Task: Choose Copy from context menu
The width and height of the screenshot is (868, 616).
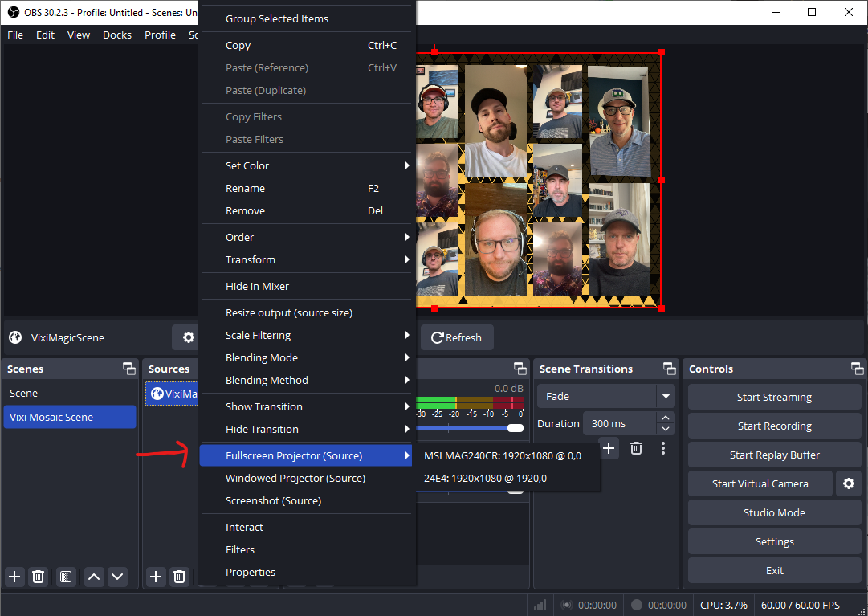Action: [x=307, y=46]
